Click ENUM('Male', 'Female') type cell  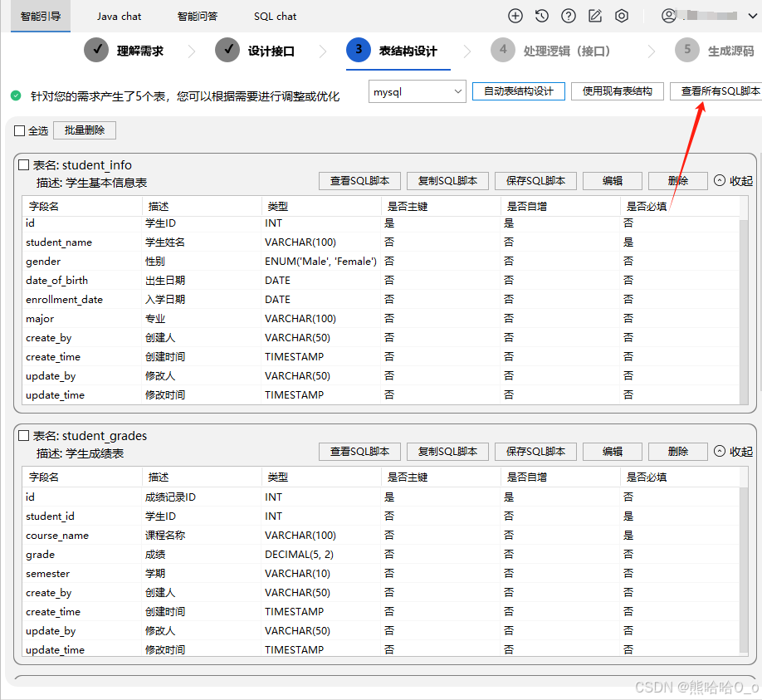320,262
